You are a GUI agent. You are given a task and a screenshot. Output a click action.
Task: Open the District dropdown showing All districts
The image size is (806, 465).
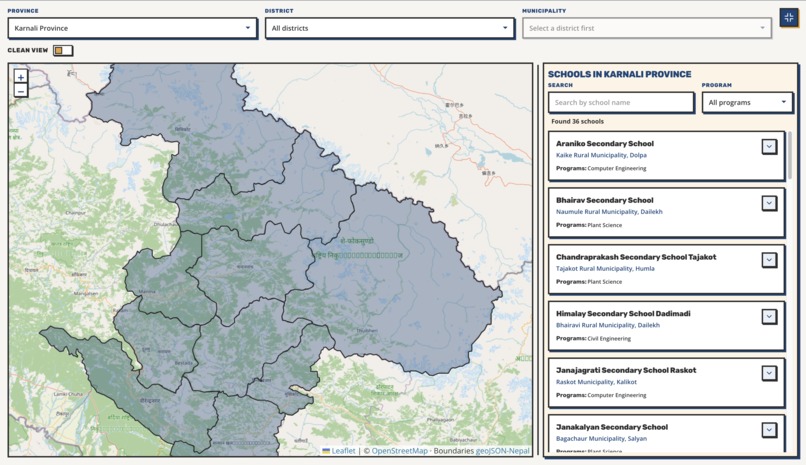[389, 28]
